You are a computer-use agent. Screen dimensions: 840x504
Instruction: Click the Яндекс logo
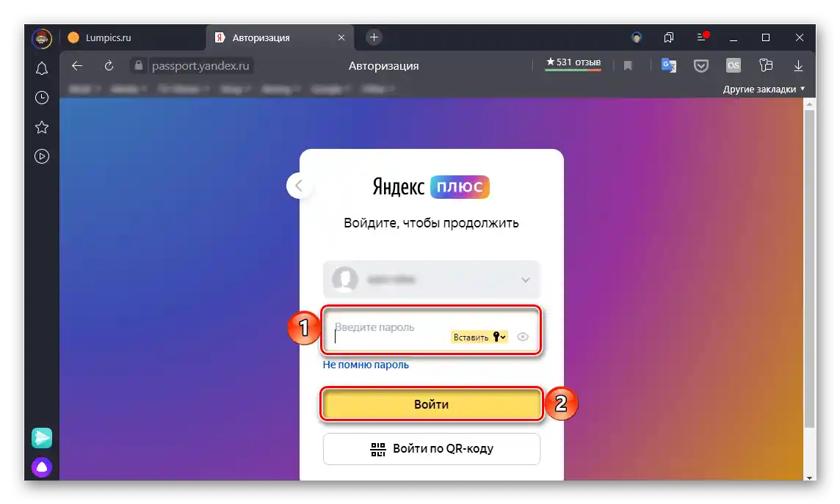[x=398, y=187]
